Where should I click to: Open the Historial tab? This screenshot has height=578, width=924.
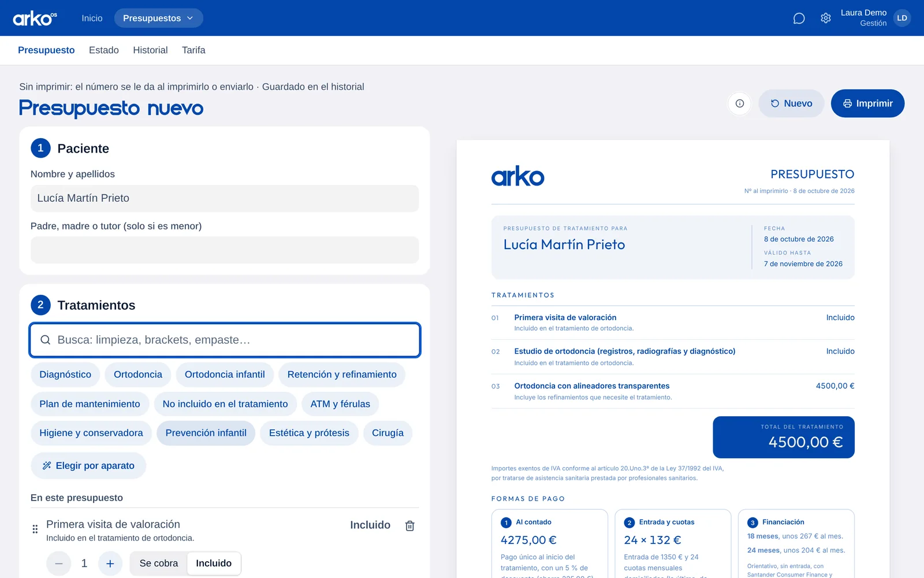point(150,50)
